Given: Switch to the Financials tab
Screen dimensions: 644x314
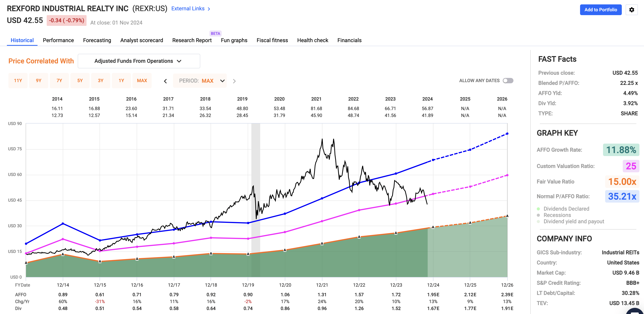Looking at the screenshot, I should click(x=349, y=40).
